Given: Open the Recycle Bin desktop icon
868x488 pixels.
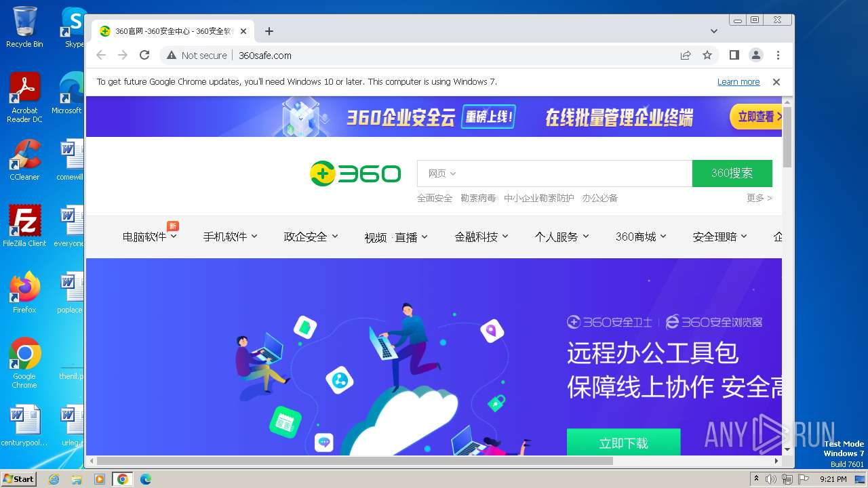Looking at the screenshot, I should pos(24,27).
